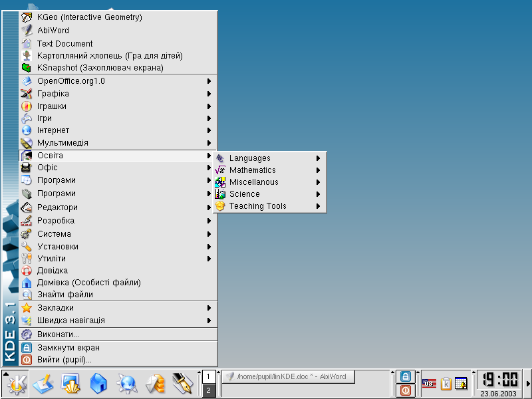Open the Редактори submenu

[116, 207]
